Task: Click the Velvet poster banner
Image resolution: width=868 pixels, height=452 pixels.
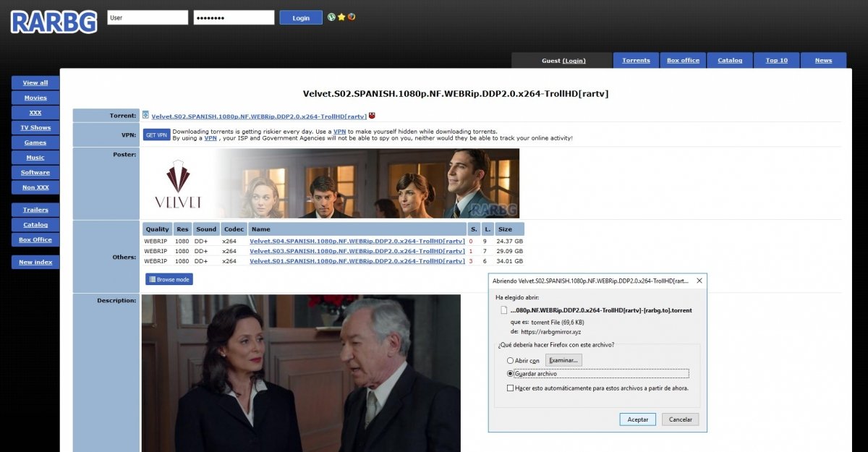Action: tap(331, 184)
